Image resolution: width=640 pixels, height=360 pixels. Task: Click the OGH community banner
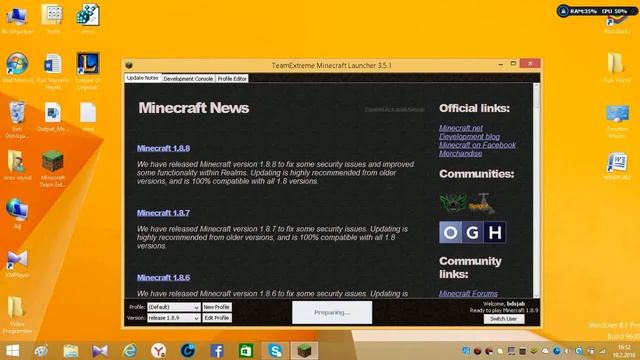pyautogui.click(x=473, y=232)
